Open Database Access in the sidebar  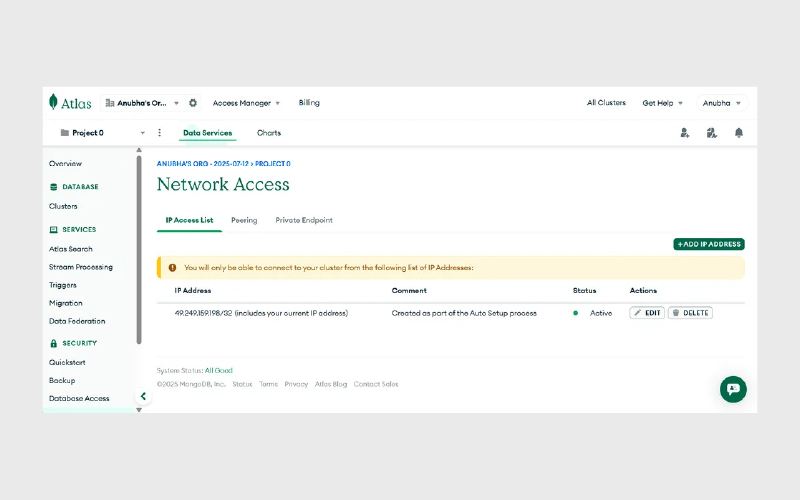coord(79,398)
